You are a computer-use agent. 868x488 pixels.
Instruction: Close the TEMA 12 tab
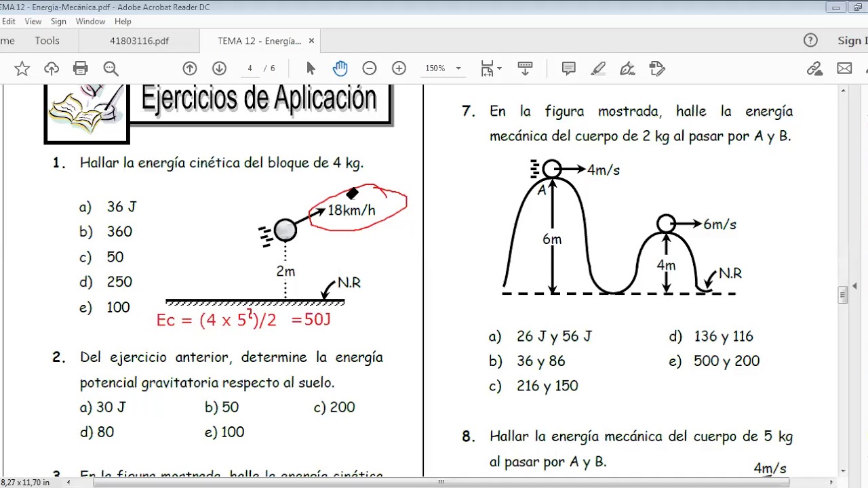pos(311,41)
